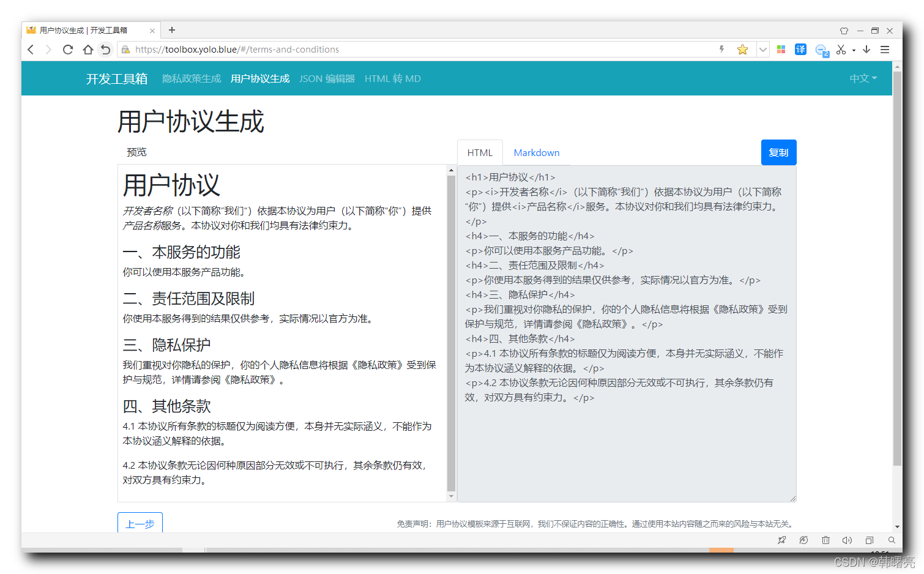Click the 用户协议 heading in preview
This screenshot has width=924, height=574.
coord(171,185)
